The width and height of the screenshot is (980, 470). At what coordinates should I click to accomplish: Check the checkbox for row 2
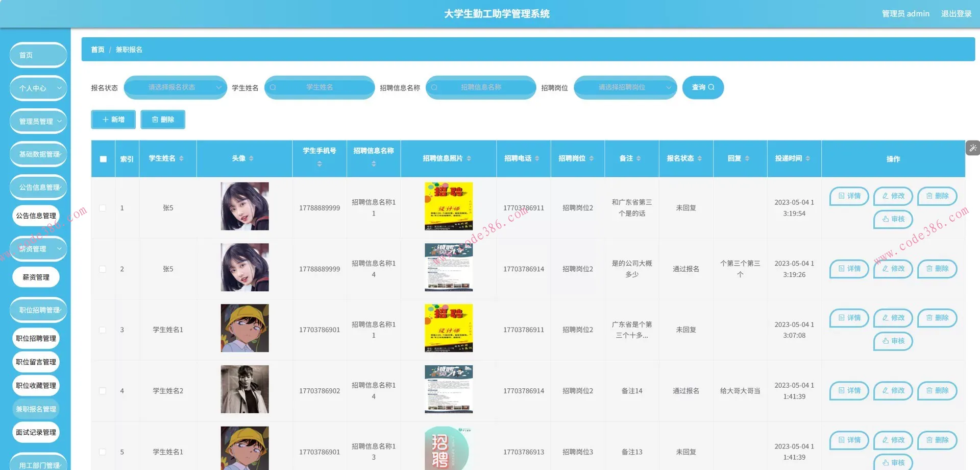click(x=103, y=269)
